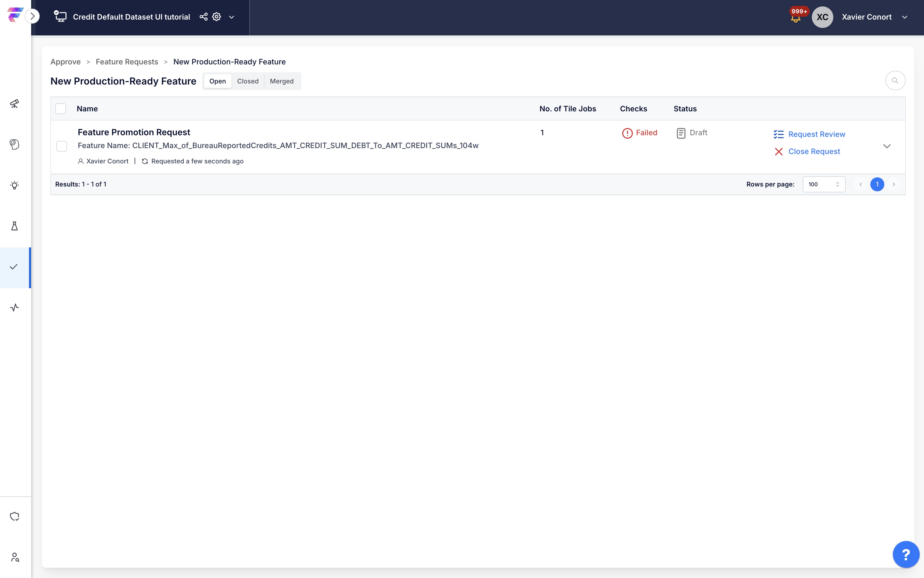The image size is (924, 578).
Task: Click Close Request action
Action: pyautogui.click(x=814, y=151)
